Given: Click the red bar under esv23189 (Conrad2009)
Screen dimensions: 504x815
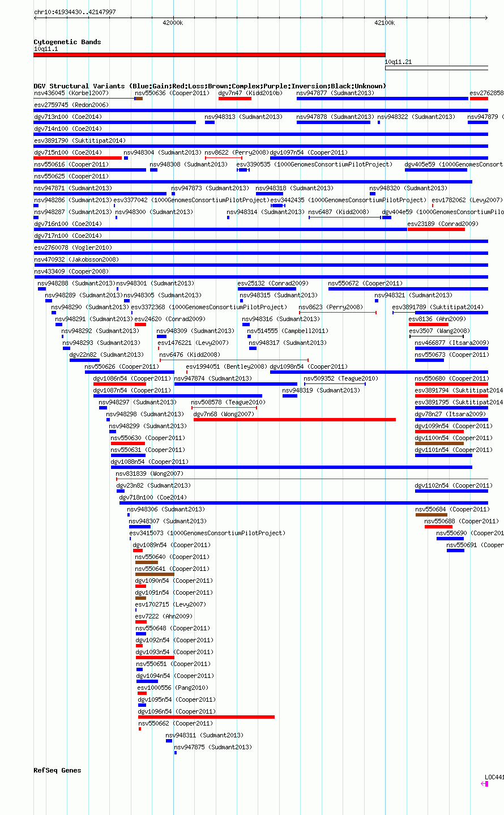Looking at the screenshot, I should point(436,229).
